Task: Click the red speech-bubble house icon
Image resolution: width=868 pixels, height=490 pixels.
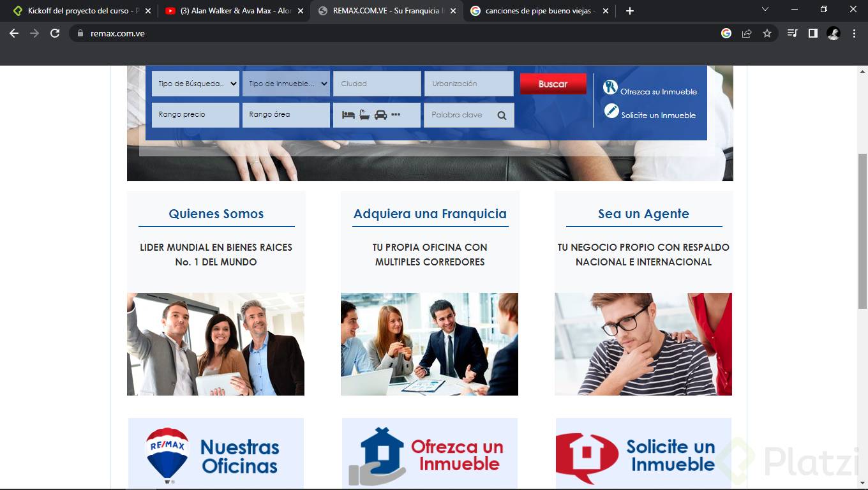Action: coord(587,457)
